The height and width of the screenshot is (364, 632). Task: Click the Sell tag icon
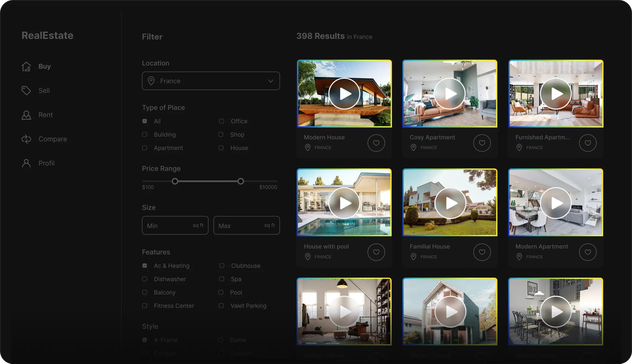(x=26, y=90)
